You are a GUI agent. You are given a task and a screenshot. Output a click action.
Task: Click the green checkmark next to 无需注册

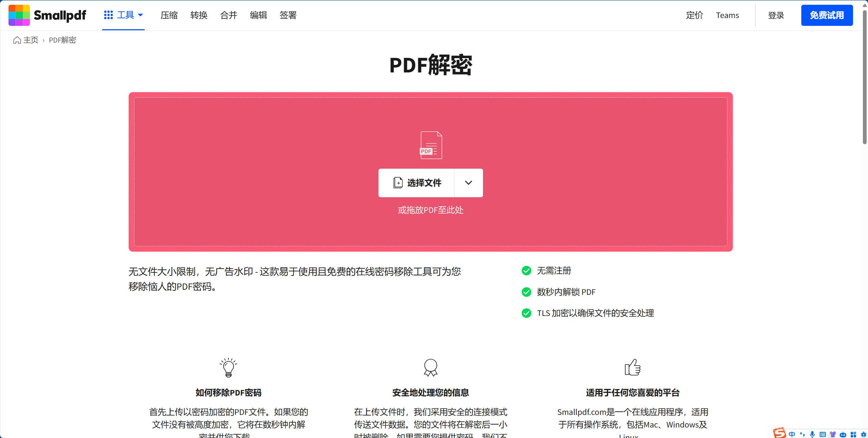coord(526,271)
